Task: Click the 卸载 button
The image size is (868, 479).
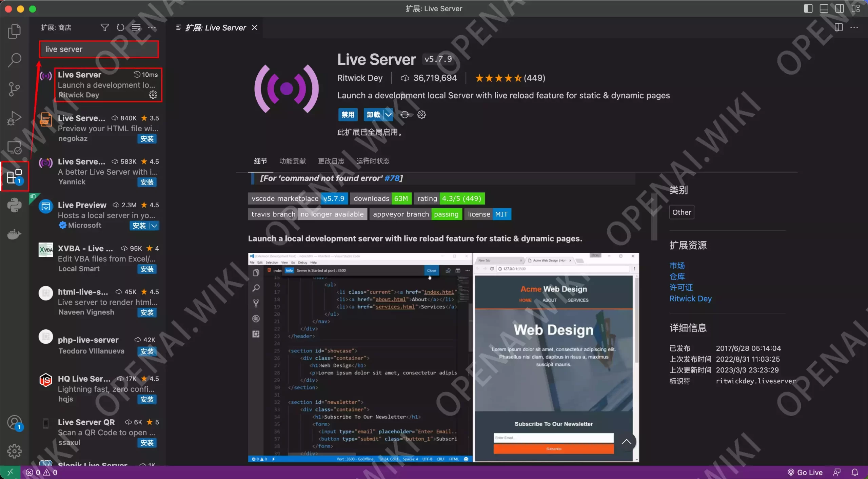Action: tap(373, 115)
